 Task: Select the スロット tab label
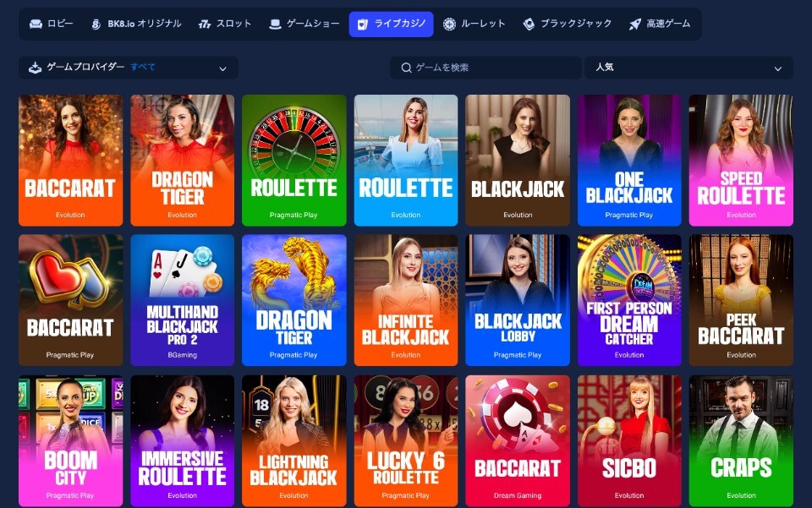point(233,24)
